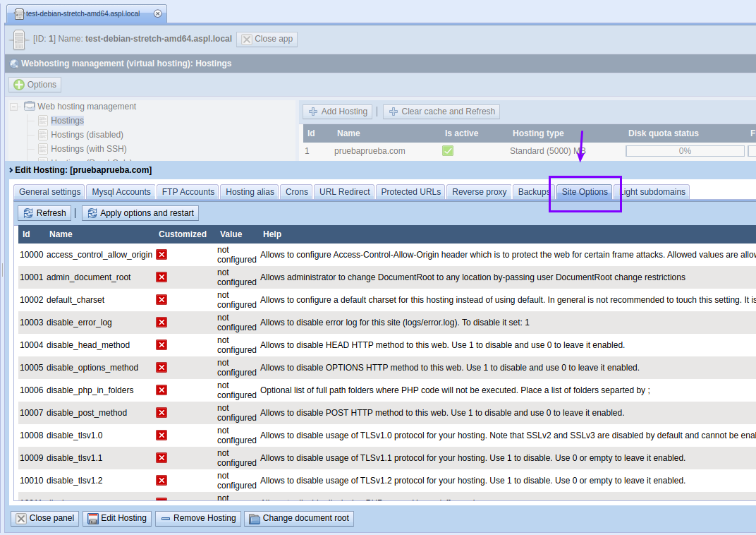The height and width of the screenshot is (535, 756).
Task: Click Change document root button
Action: 299,518
